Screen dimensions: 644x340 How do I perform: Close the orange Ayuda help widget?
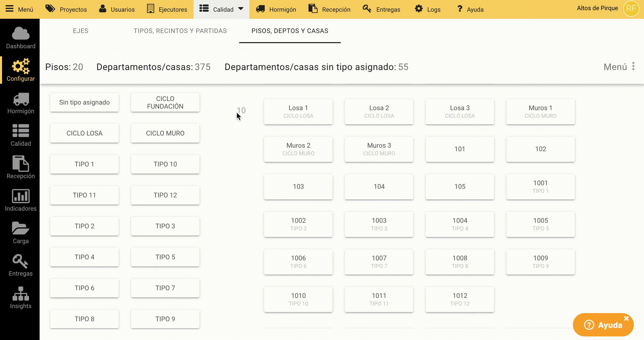pos(626,318)
